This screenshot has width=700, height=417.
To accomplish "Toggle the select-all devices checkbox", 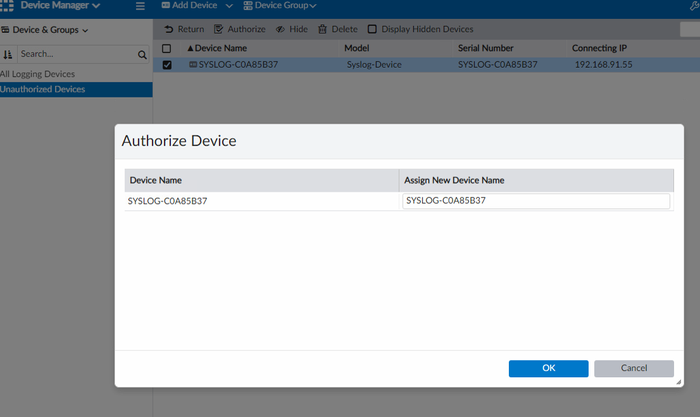I will (x=167, y=48).
